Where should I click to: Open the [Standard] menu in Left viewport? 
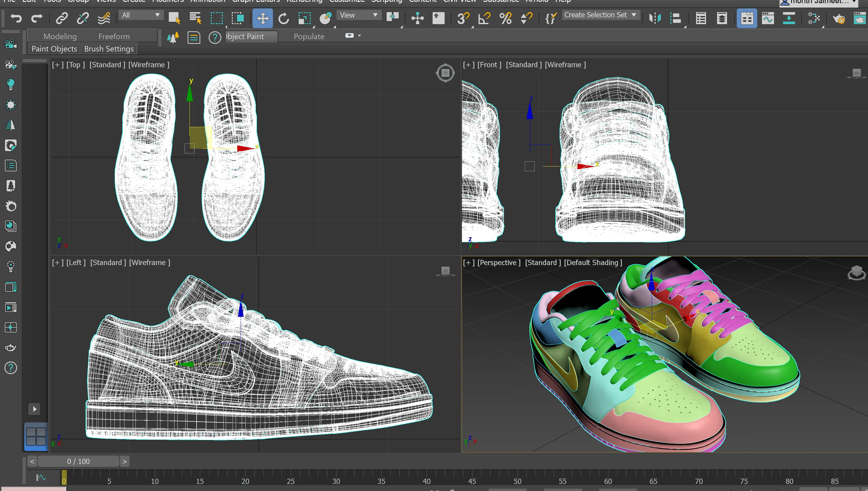point(108,262)
